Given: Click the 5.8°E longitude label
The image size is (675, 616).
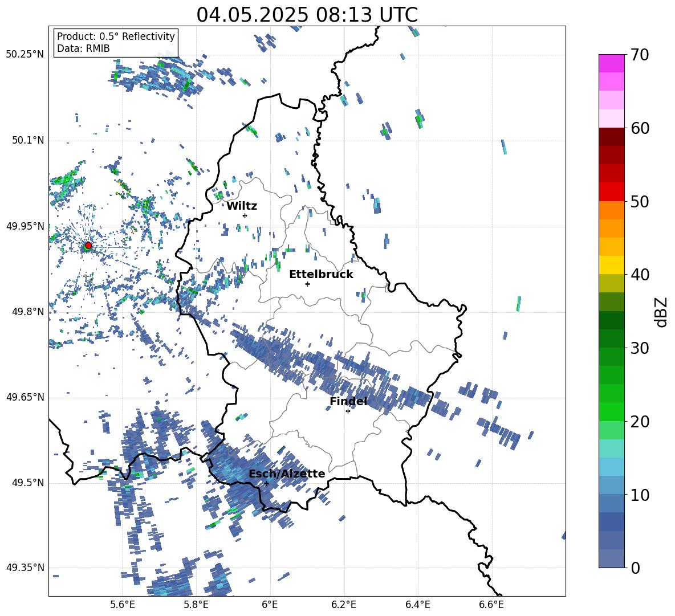Looking at the screenshot, I should click(196, 605).
